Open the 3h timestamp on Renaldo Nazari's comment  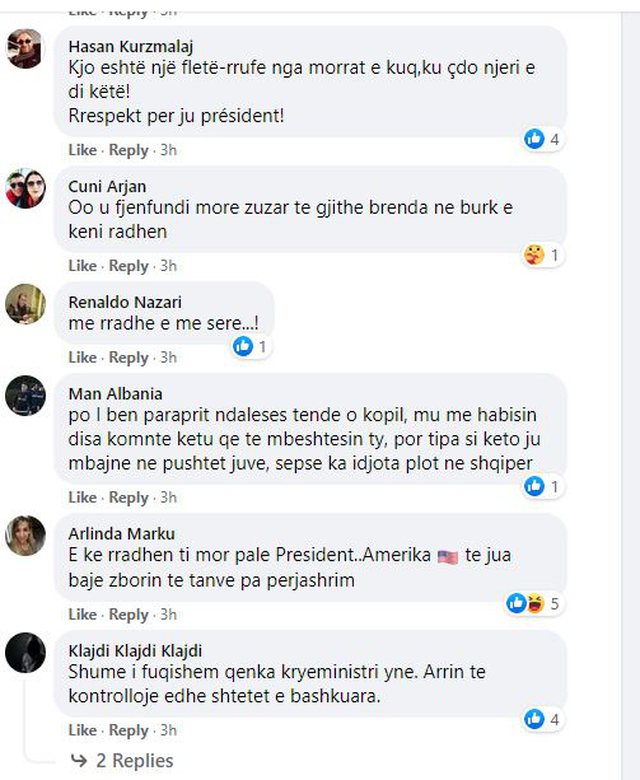pos(168,358)
